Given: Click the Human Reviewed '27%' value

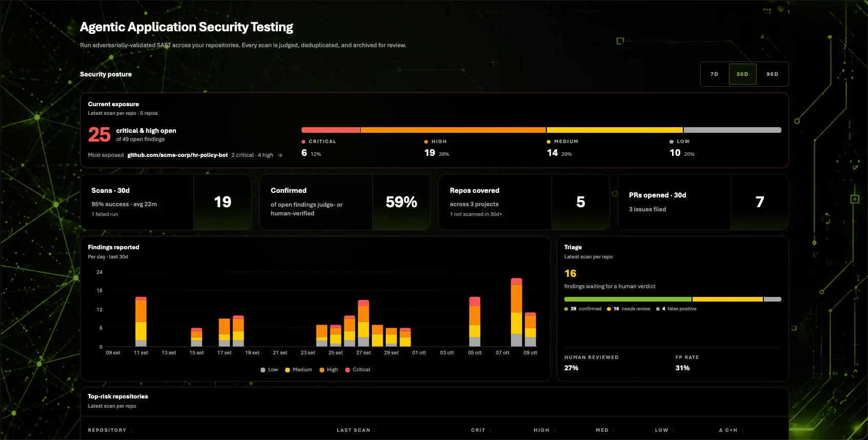Looking at the screenshot, I should tap(571, 368).
